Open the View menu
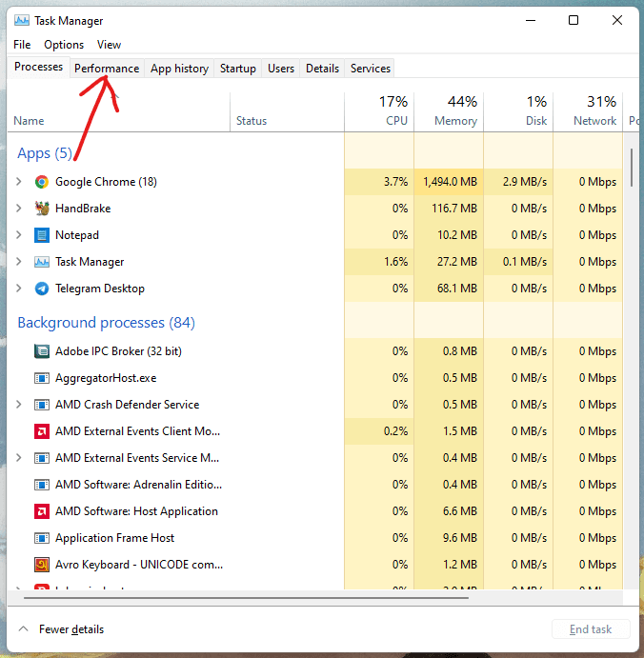 pyautogui.click(x=109, y=45)
